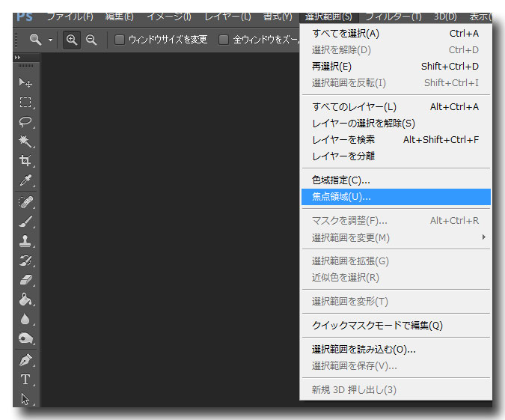This screenshot has height=420, width=505.
Task: Choose highlighted 焦点領域(U)... item
Action: (396, 197)
